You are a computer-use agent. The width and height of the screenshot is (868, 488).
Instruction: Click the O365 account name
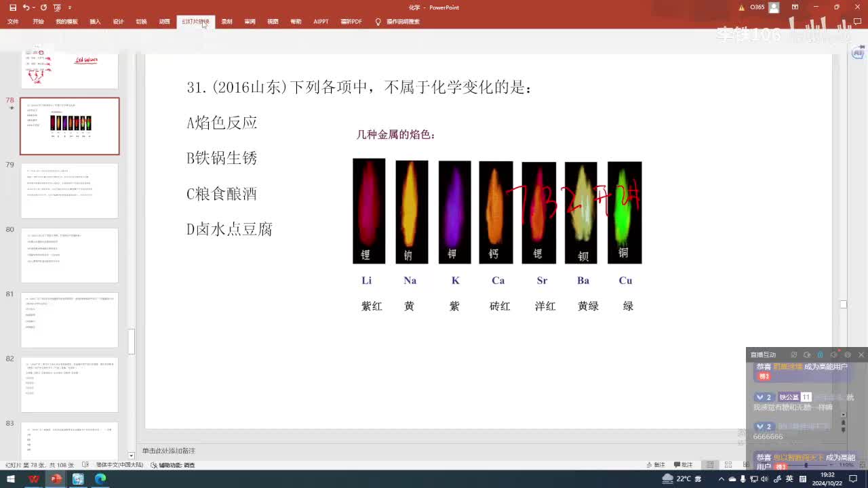[757, 7]
